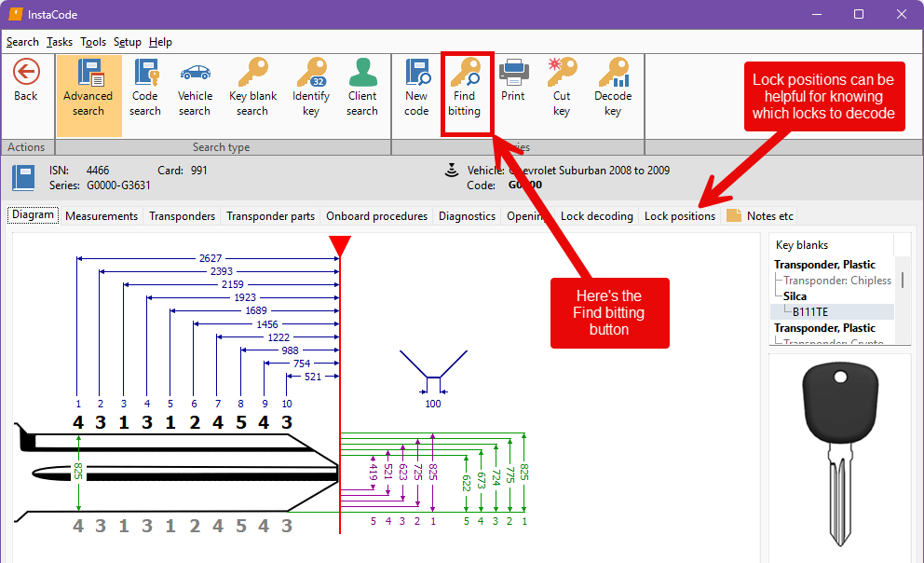
Task: Switch to the Lock positions tab
Action: (x=679, y=215)
